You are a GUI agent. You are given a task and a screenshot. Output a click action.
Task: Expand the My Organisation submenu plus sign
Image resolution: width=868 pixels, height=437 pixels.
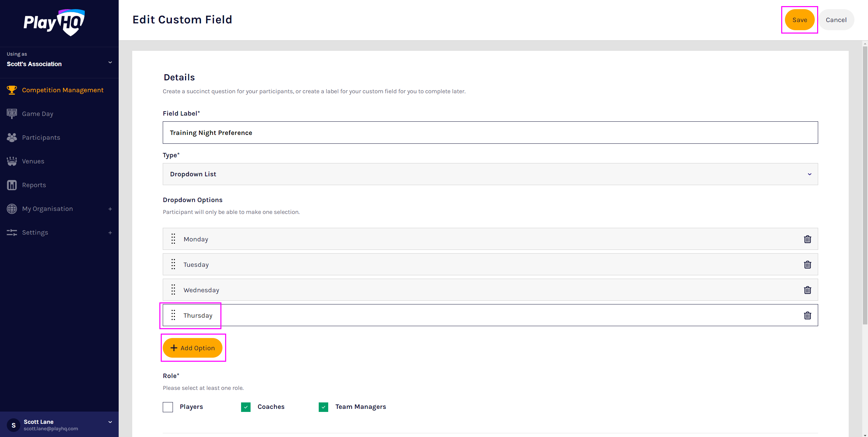(x=110, y=209)
